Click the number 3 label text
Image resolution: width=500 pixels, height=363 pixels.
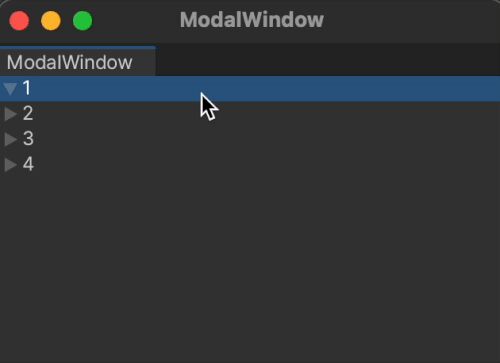click(28, 139)
